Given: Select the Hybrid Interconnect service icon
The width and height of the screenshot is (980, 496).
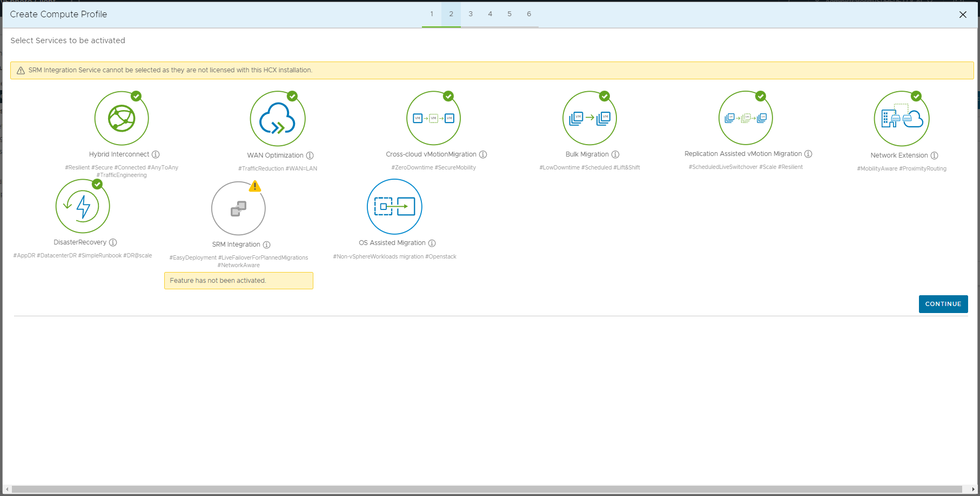Looking at the screenshot, I should pos(122,118).
